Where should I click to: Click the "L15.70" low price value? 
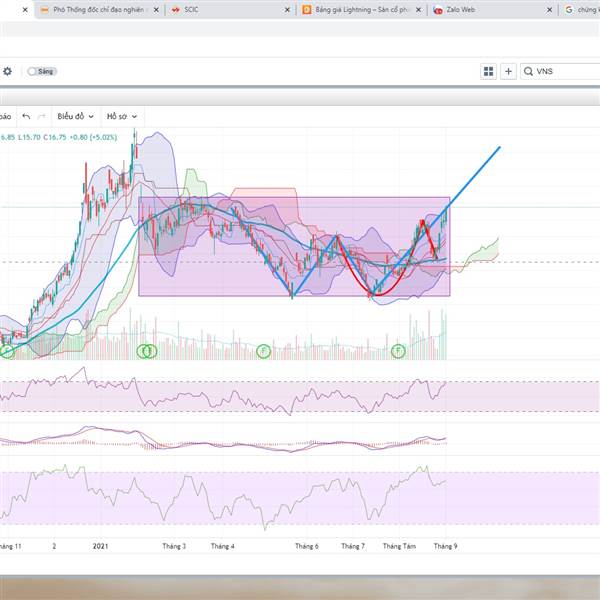tap(29, 137)
